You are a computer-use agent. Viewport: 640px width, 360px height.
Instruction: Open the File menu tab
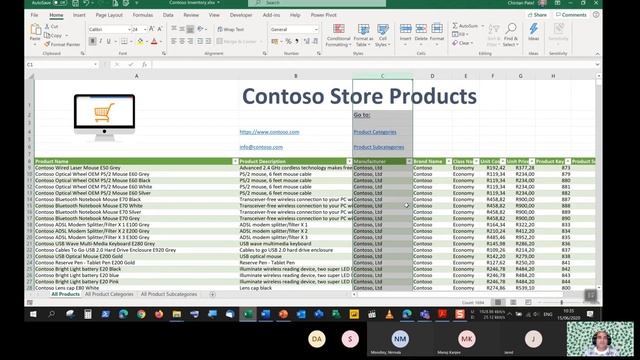34,15
